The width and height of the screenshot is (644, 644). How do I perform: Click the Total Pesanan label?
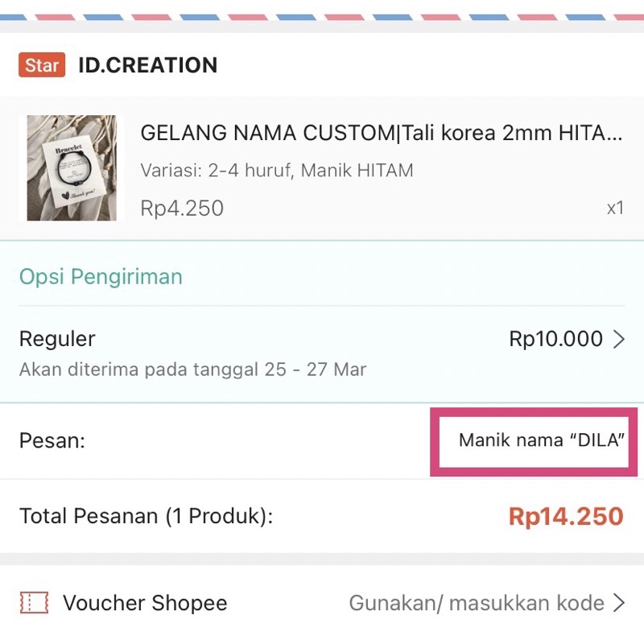tap(146, 516)
